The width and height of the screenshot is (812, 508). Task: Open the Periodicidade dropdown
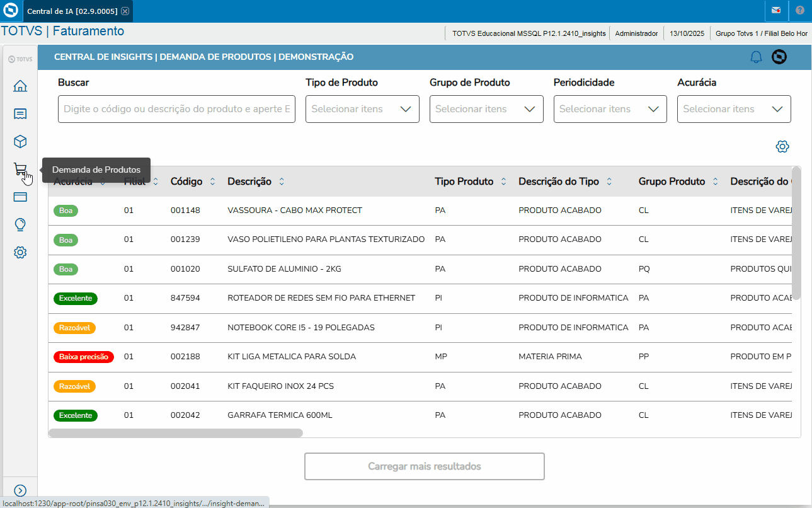click(x=610, y=108)
